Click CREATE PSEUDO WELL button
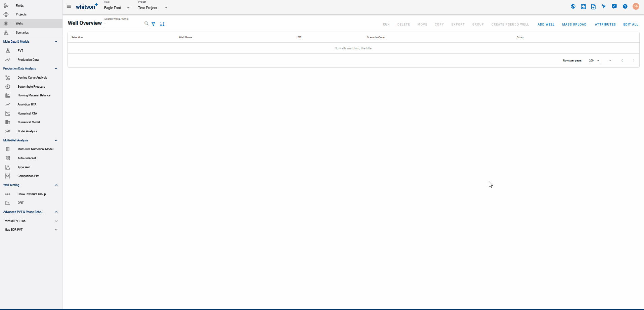644x310 pixels. click(510, 25)
